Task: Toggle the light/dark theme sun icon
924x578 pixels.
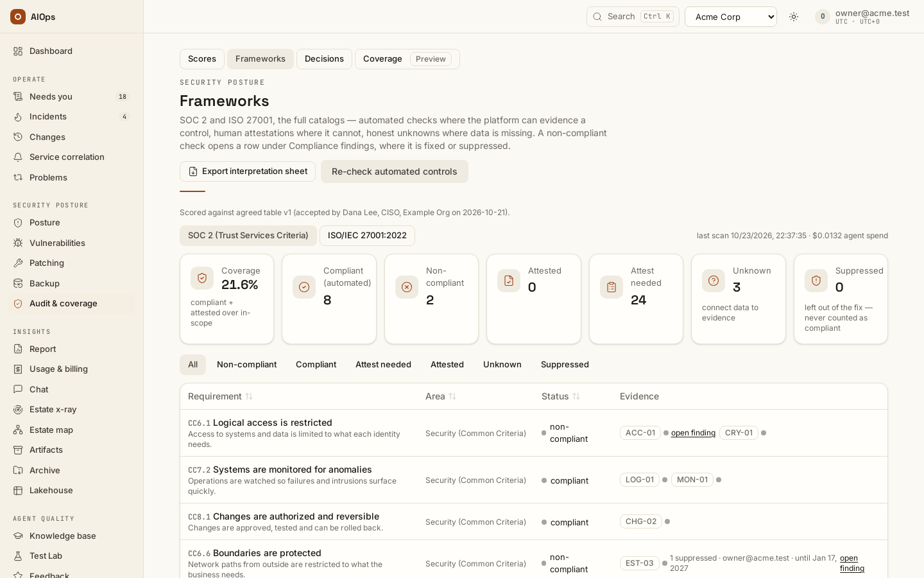Action: point(794,17)
